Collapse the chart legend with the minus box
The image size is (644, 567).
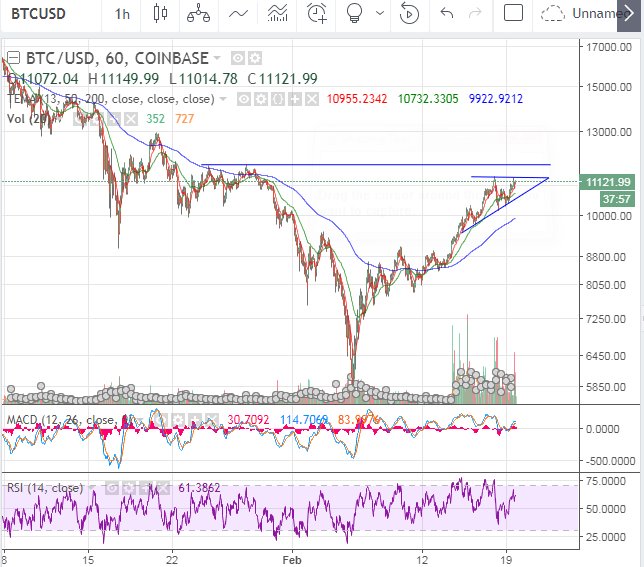click(x=14, y=57)
